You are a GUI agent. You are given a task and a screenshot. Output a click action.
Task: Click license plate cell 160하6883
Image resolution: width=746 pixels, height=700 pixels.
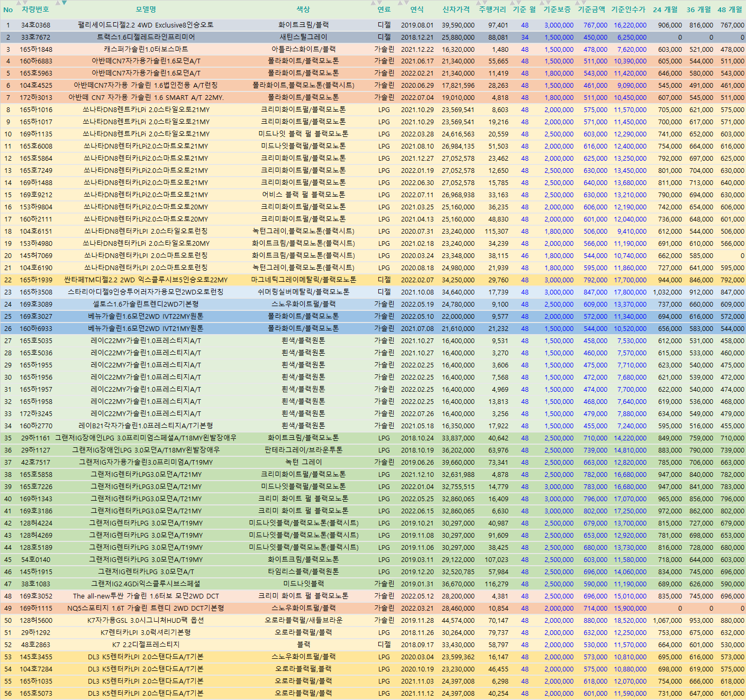point(35,61)
